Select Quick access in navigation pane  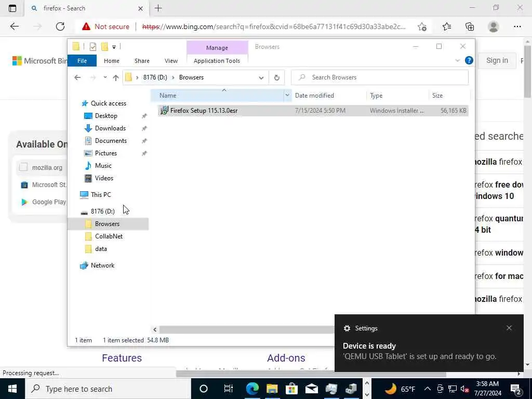coord(108,103)
